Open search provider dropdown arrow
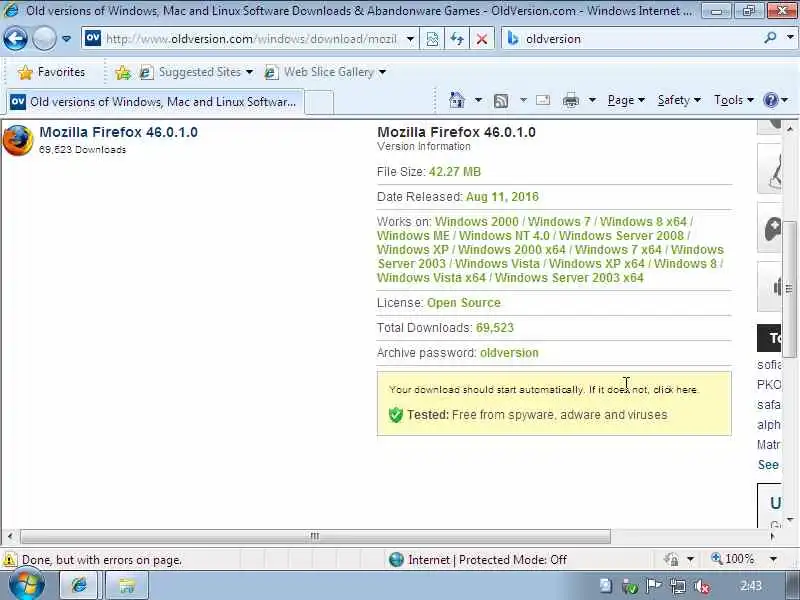The height and width of the screenshot is (600, 800). 790,38
